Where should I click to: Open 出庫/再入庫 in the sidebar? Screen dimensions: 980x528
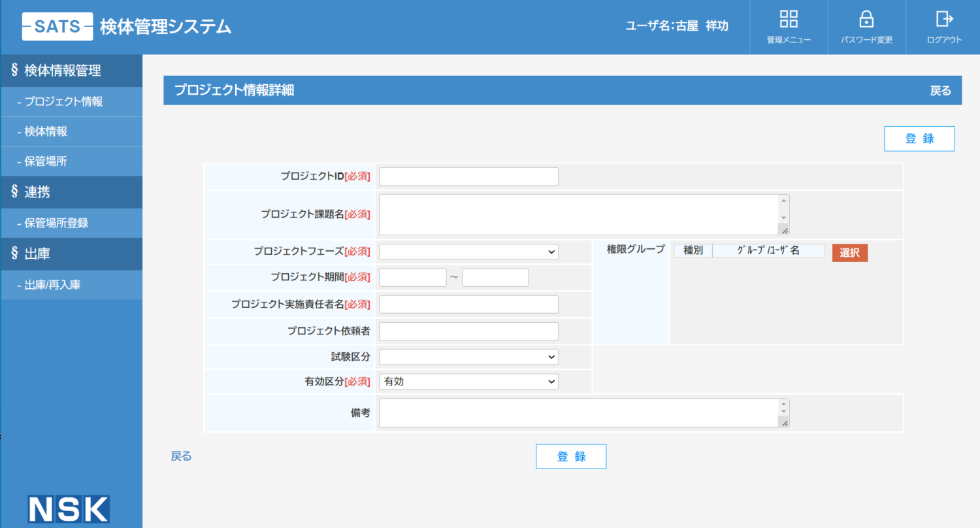(71, 285)
